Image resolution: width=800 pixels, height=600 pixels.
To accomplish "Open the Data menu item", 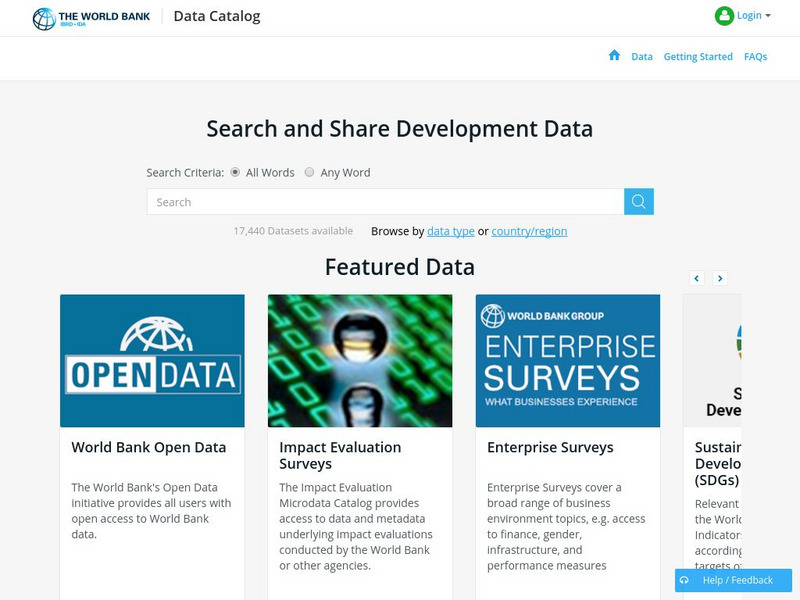I will (x=642, y=57).
